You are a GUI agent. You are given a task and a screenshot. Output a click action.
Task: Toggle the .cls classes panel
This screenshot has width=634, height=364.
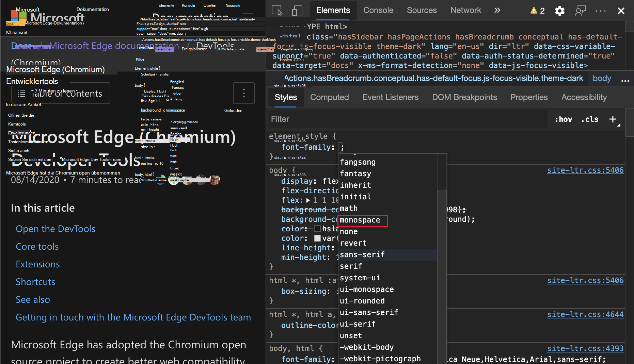(590, 119)
